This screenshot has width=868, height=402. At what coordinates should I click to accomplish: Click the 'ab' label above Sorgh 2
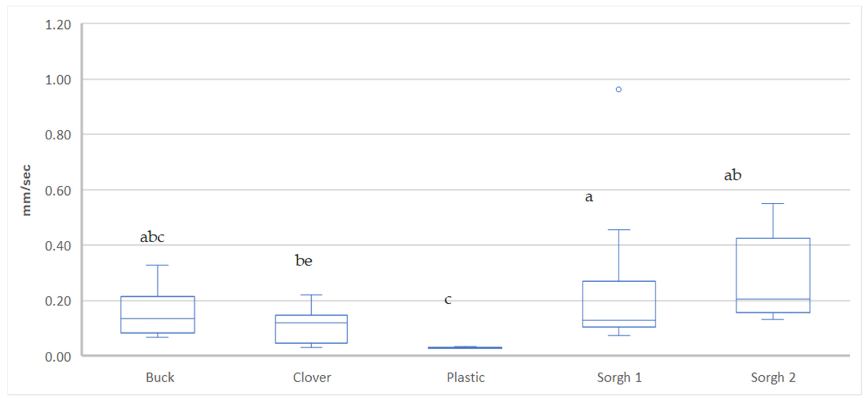(x=733, y=175)
